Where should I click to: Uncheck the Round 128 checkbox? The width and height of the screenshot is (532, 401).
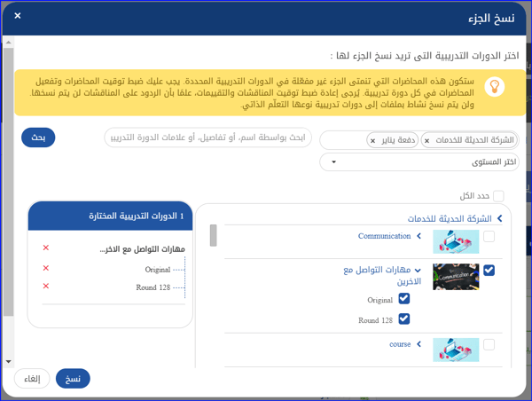coord(404,319)
